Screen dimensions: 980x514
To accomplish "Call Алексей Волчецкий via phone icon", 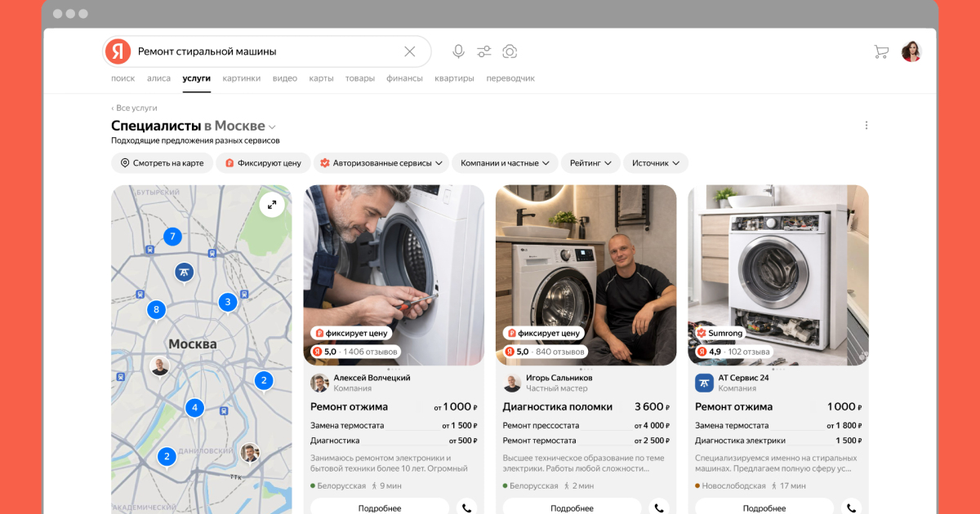I will tap(467, 507).
